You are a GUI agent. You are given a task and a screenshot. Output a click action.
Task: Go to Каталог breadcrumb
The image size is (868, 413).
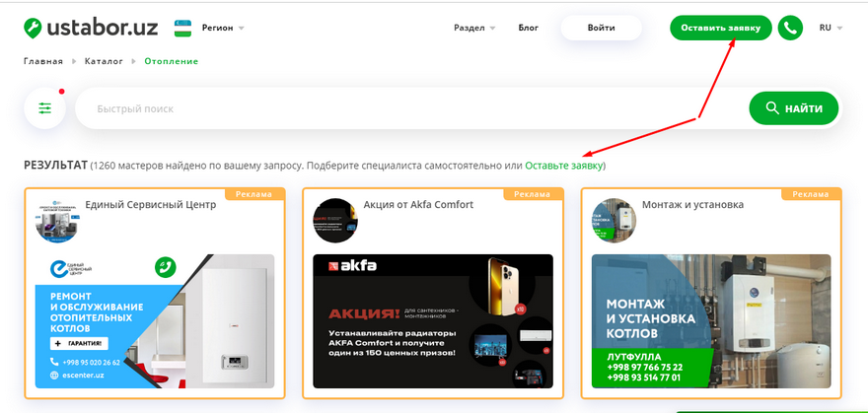click(105, 61)
